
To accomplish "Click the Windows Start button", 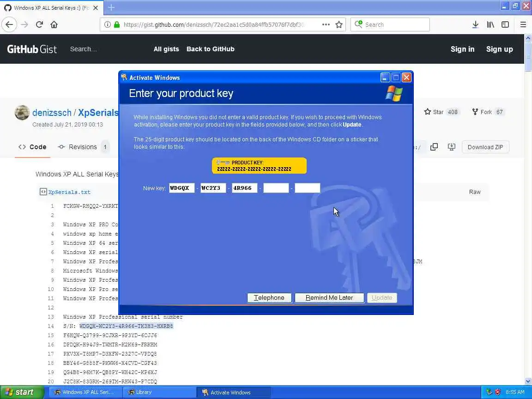I will (x=21, y=392).
